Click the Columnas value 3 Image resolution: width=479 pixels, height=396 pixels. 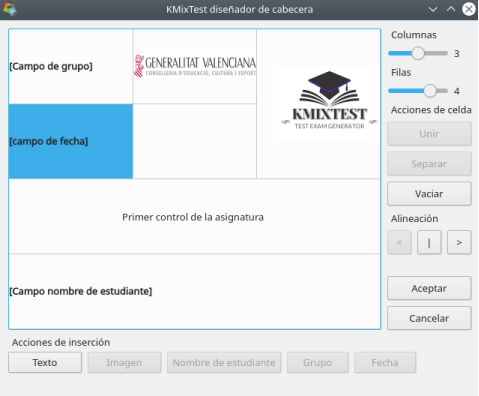[457, 54]
